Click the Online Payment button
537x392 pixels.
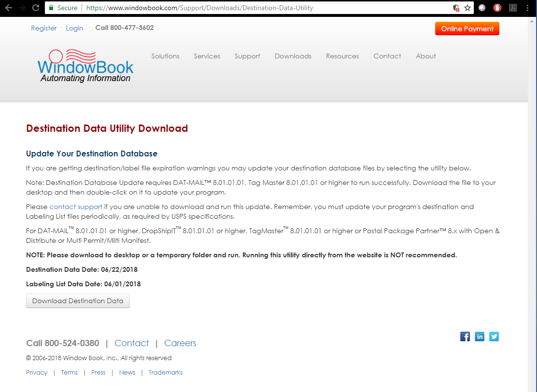[467, 29]
